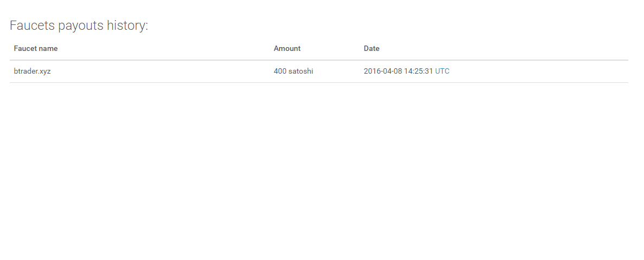Click the 'Faucet name' column header

click(36, 48)
